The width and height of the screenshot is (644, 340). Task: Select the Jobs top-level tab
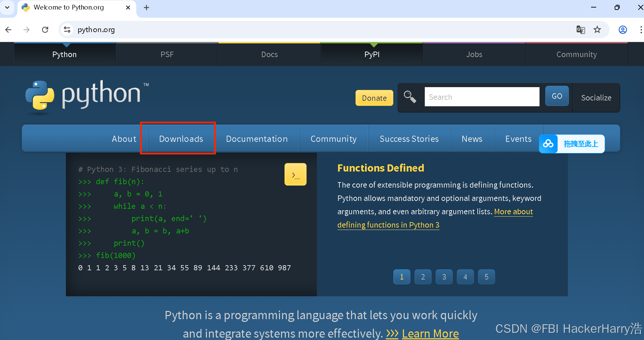[474, 54]
